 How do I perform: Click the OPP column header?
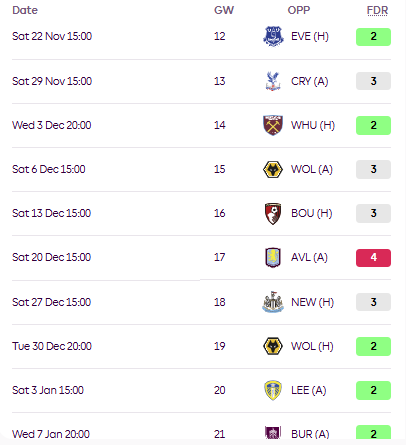click(x=299, y=10)
